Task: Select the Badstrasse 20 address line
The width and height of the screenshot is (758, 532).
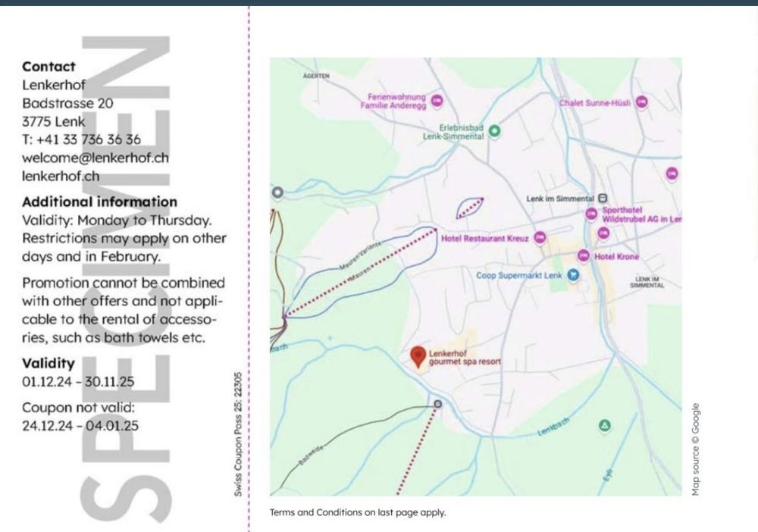Action: click(67, 103)
